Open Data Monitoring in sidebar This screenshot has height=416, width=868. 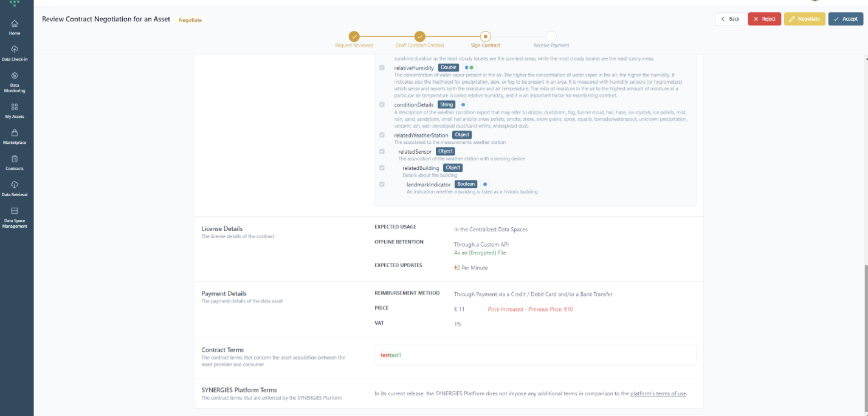click(x=15, y=77)
